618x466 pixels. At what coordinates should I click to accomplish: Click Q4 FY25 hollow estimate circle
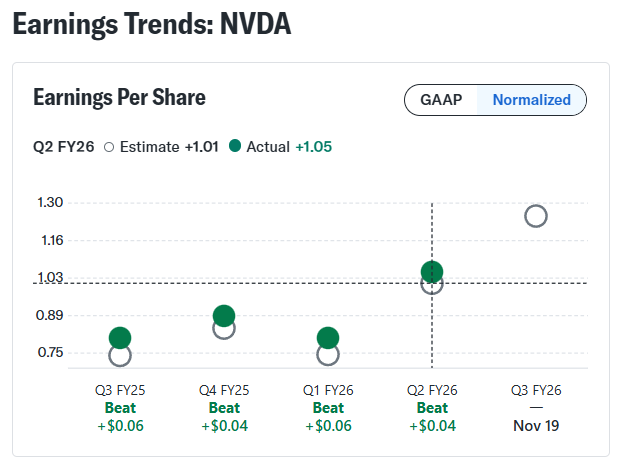[x=224, y=330]
